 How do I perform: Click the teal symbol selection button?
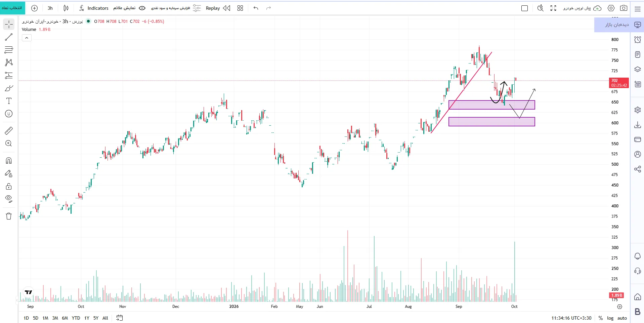12,8
